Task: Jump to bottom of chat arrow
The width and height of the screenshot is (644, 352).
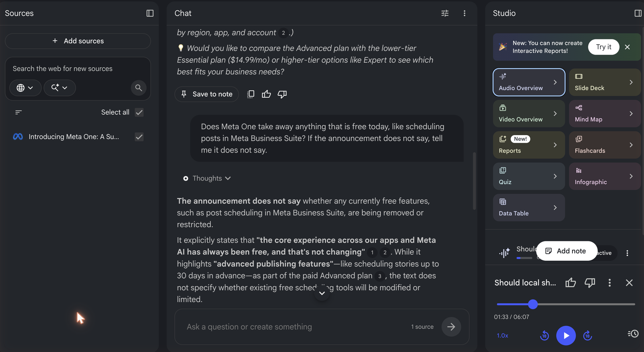Action: [x=322, y=293]
